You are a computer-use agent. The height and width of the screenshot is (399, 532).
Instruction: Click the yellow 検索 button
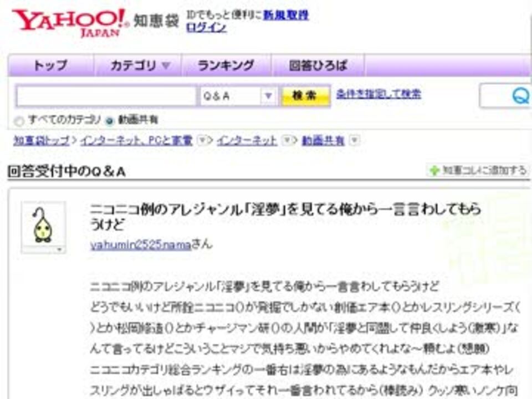point(305,96)
